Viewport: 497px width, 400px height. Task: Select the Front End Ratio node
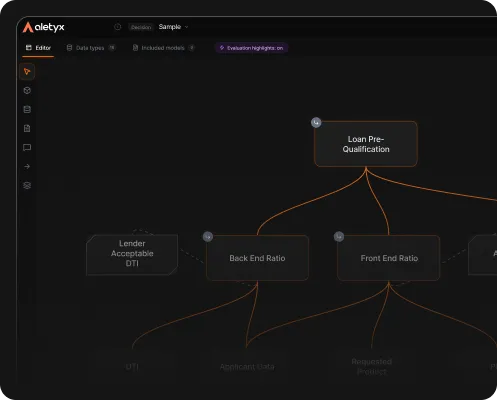[389, 258]
